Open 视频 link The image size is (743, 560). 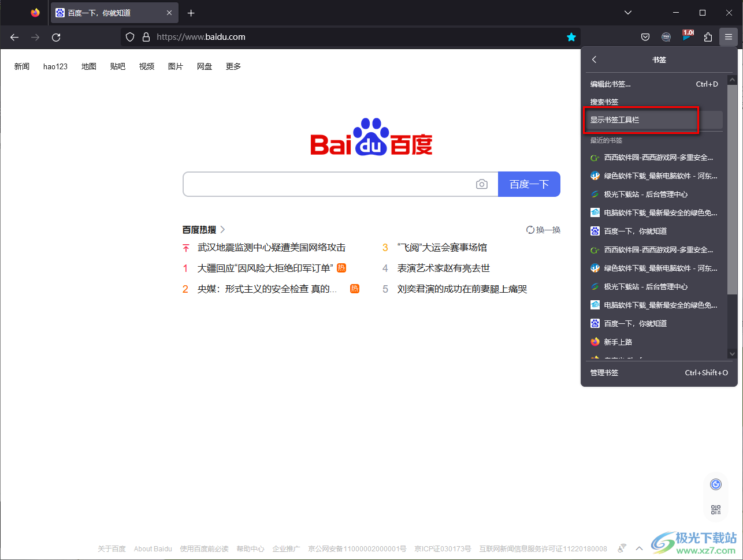point(147,66)
